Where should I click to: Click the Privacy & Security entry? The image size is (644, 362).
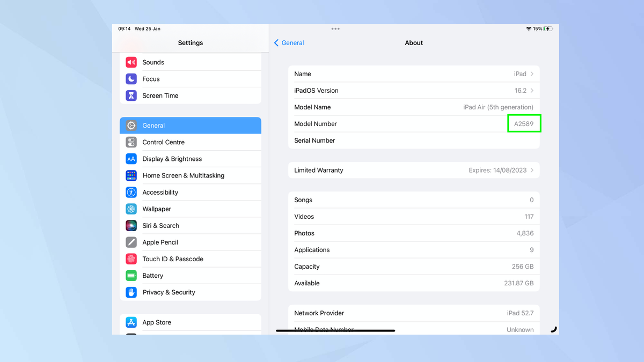coord(169,292)
